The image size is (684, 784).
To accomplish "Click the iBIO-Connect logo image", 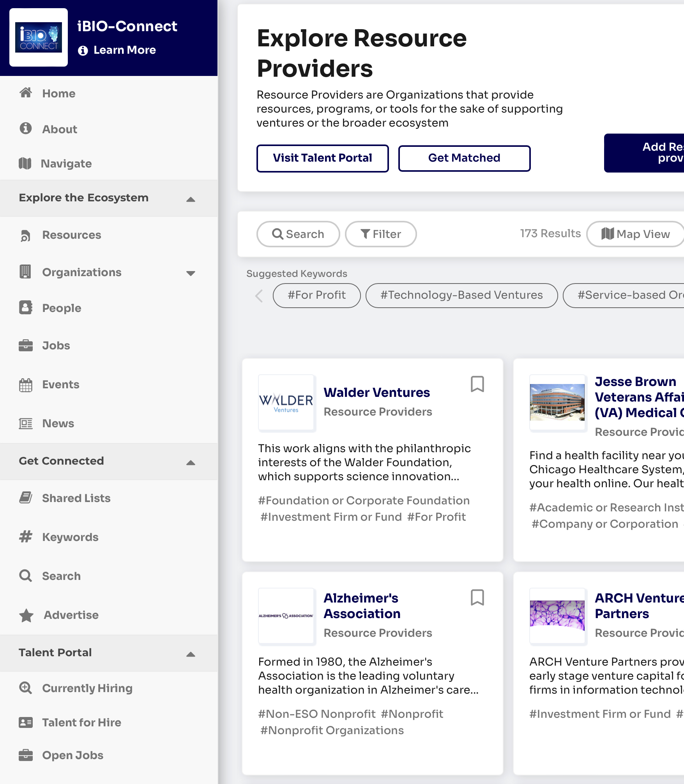I will click(39, 37).
